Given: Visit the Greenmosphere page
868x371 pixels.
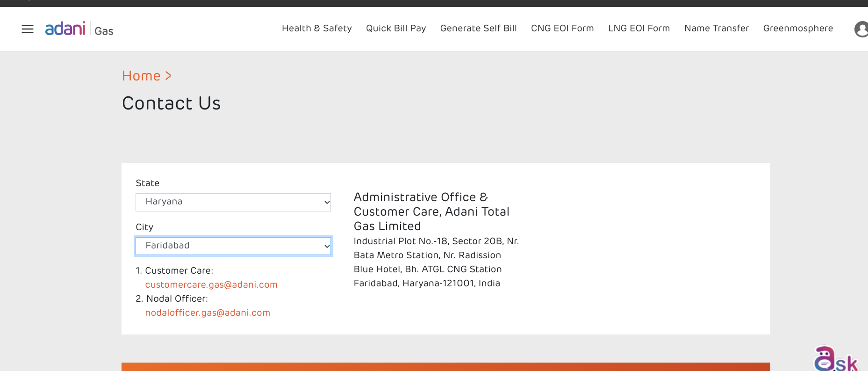Looking at the screenshot, I should pyautogui.click(x=797, y=29).
